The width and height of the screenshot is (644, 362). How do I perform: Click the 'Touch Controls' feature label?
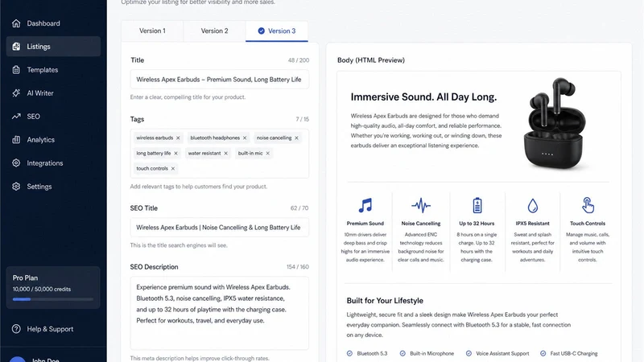(588, 224)
